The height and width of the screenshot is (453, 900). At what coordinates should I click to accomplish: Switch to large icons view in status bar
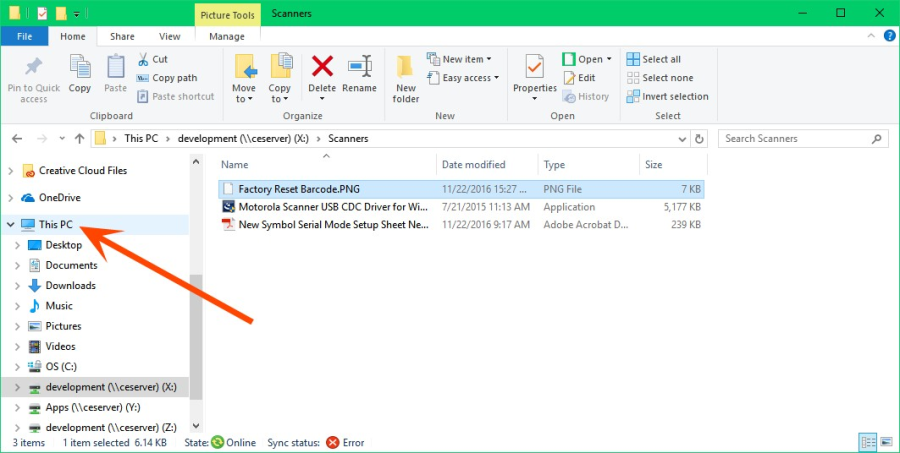(x=884, y=442)
